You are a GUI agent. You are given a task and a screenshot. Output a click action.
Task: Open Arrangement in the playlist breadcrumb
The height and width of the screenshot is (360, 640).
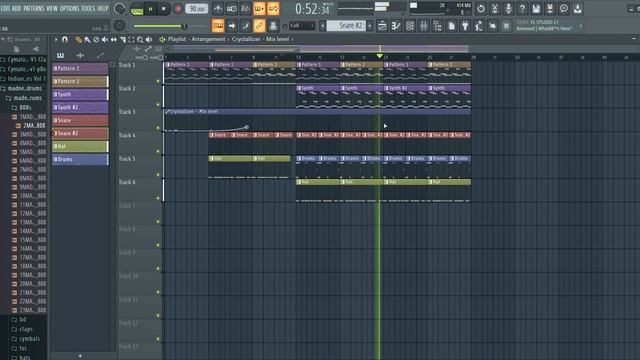click(208, 39)
